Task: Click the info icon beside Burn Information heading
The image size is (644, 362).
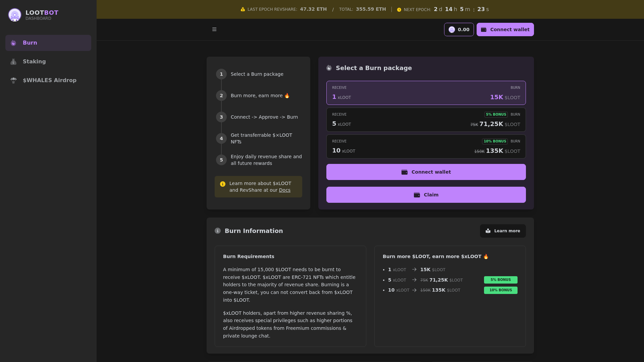Action: pos(218,231)
